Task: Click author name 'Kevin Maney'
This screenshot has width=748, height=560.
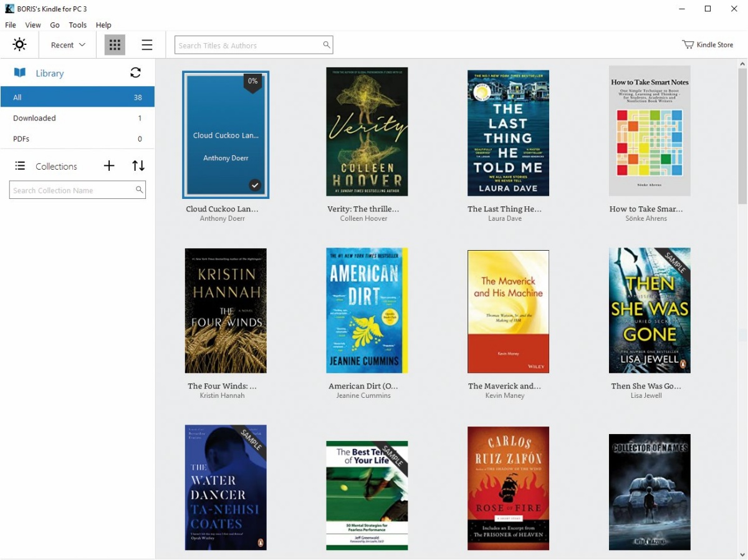Action: coord(505,395)
